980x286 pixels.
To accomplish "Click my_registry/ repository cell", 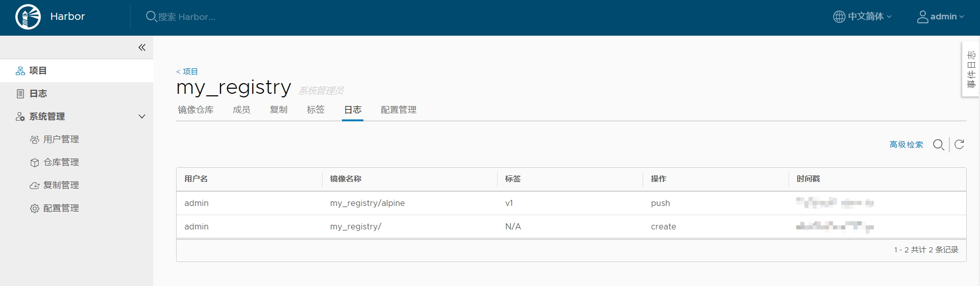I will [356, 227].
